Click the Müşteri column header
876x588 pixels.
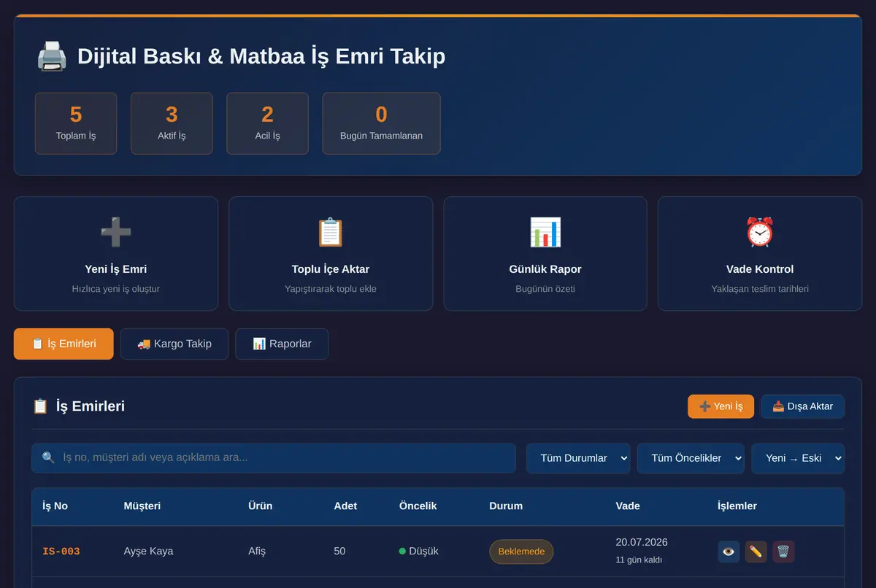[x=142, y=506]
